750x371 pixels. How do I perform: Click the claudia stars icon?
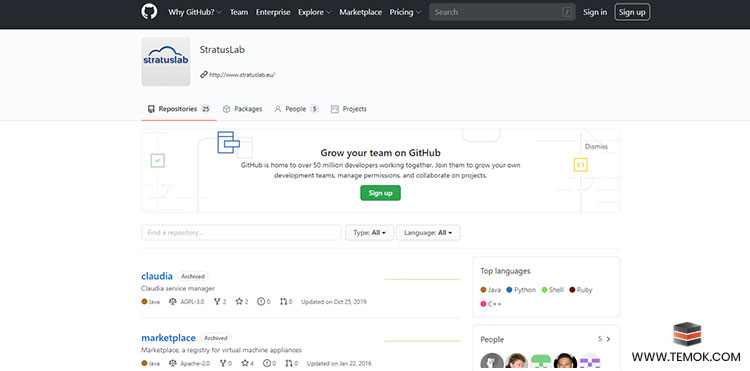(239, 302)
